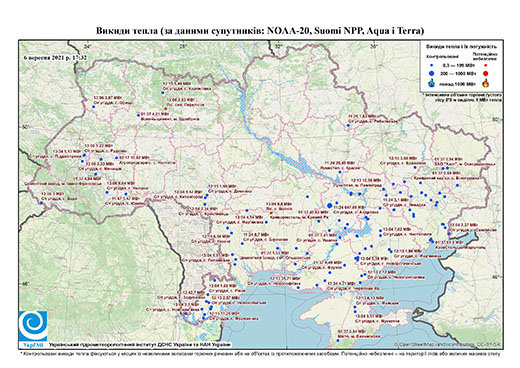Click the small red dot legend symbol
This screenshot has width=520, height=368.
click(x=486, y=65)
